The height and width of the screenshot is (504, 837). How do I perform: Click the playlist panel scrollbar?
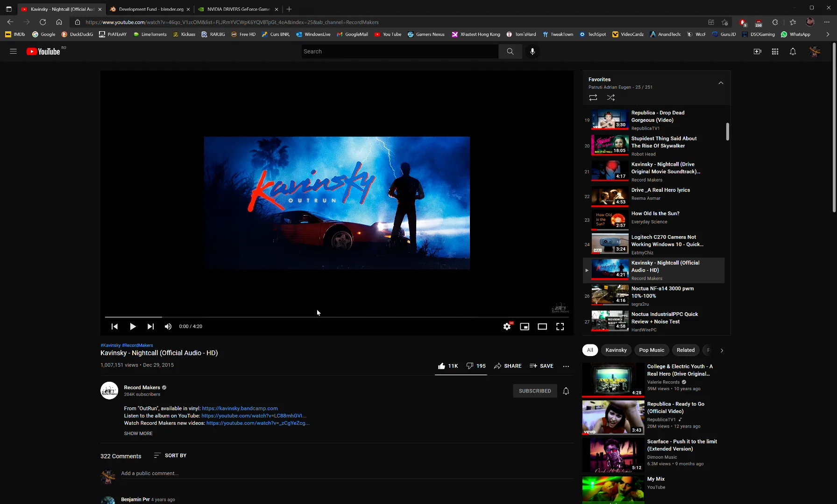point(727,132)
